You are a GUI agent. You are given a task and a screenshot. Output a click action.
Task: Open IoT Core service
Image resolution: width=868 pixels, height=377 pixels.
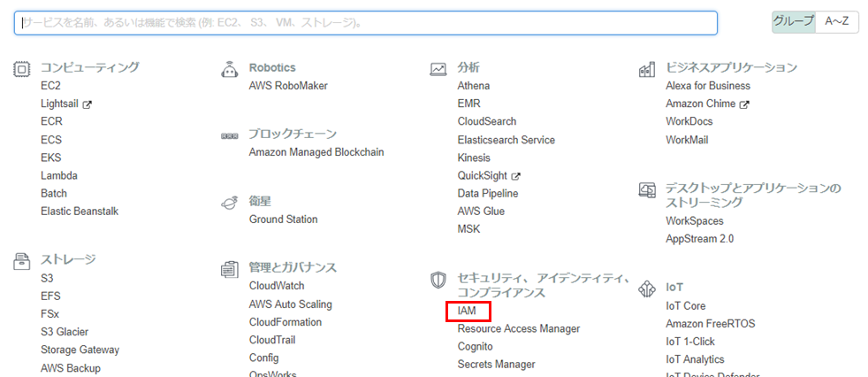[x=686, y=306]
